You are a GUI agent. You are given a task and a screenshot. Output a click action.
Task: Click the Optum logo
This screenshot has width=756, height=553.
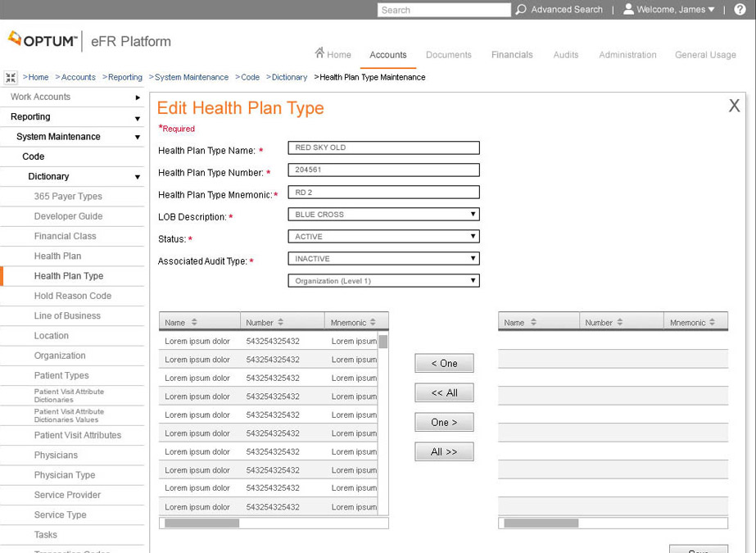tap(43, 40)
